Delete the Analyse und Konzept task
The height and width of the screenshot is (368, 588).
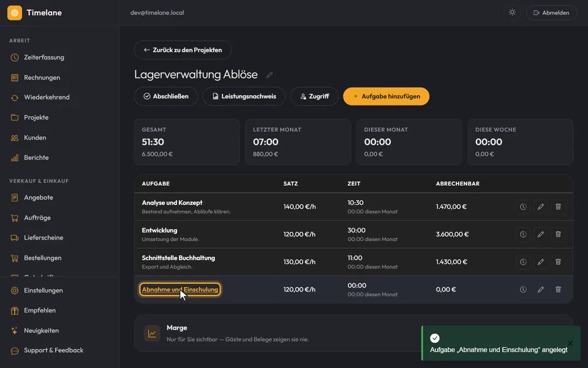click(x=559, y=207)
